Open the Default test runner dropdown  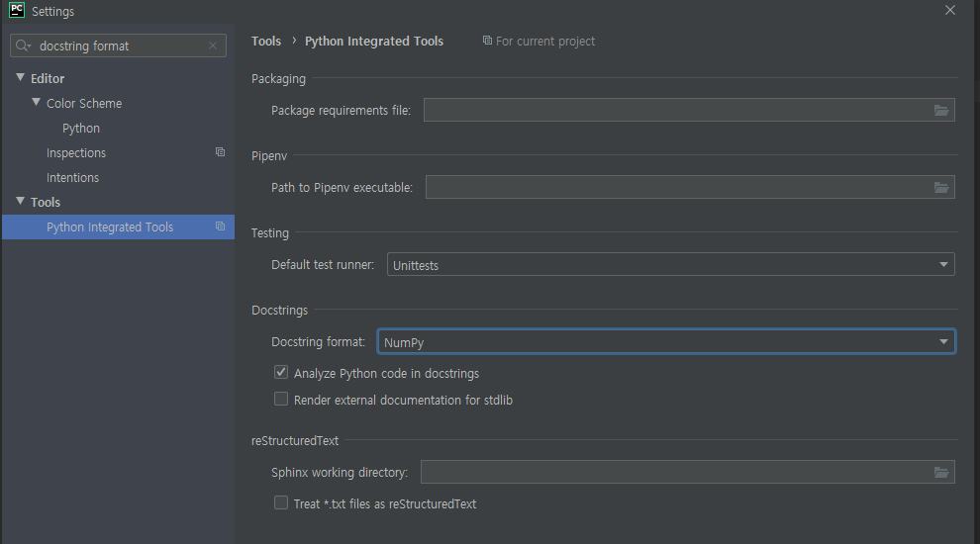click(670, 264)
